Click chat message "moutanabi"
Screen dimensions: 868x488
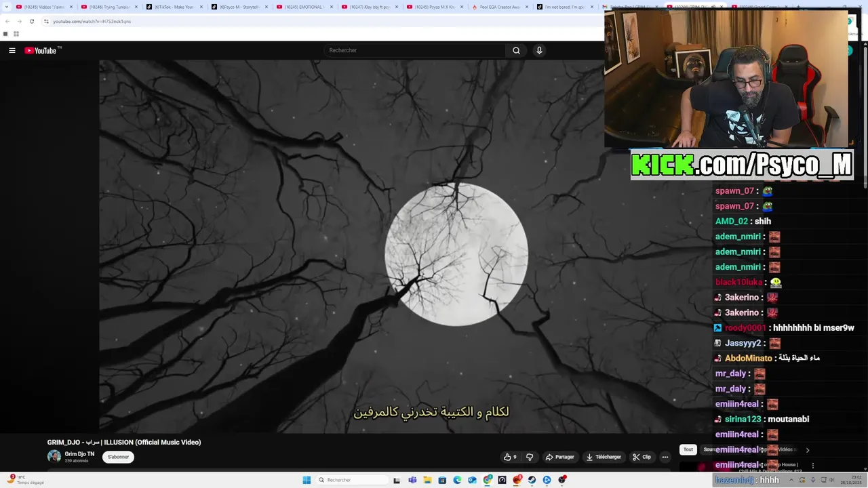(789, 419)
